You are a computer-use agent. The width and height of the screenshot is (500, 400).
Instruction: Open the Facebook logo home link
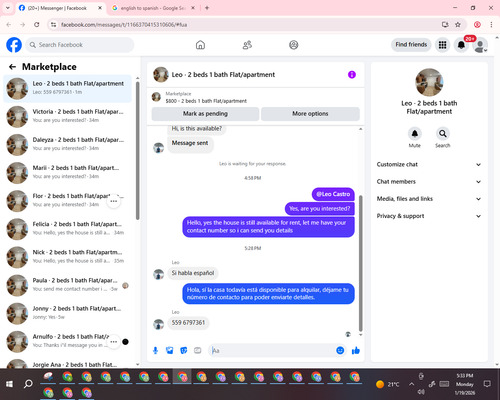[x=14, y=45]
